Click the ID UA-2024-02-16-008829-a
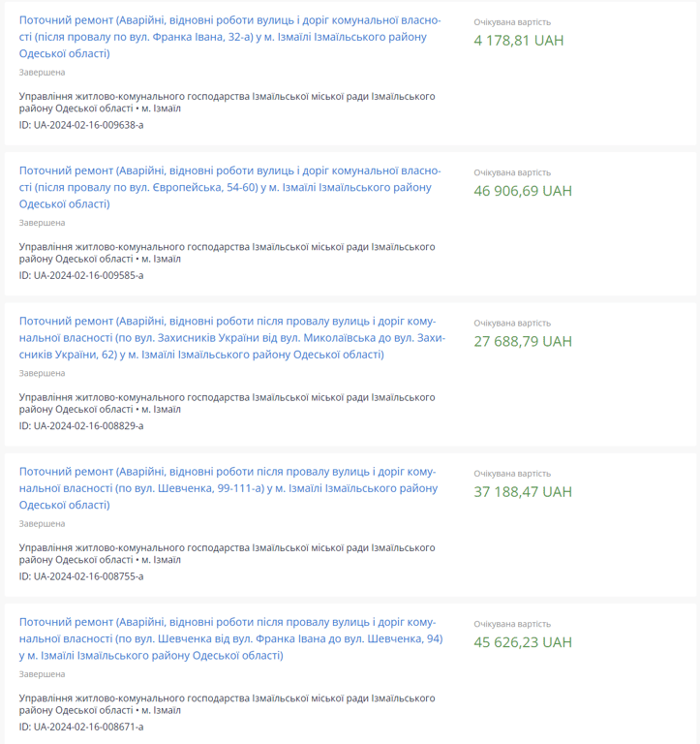This screenshot has height=744, width=700. 81,425
